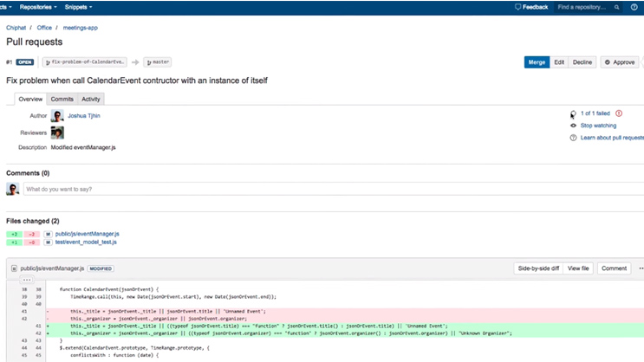Select the master target branch
Image resolution: width=644 pixels, height=362 pixels.
(158, 62)
